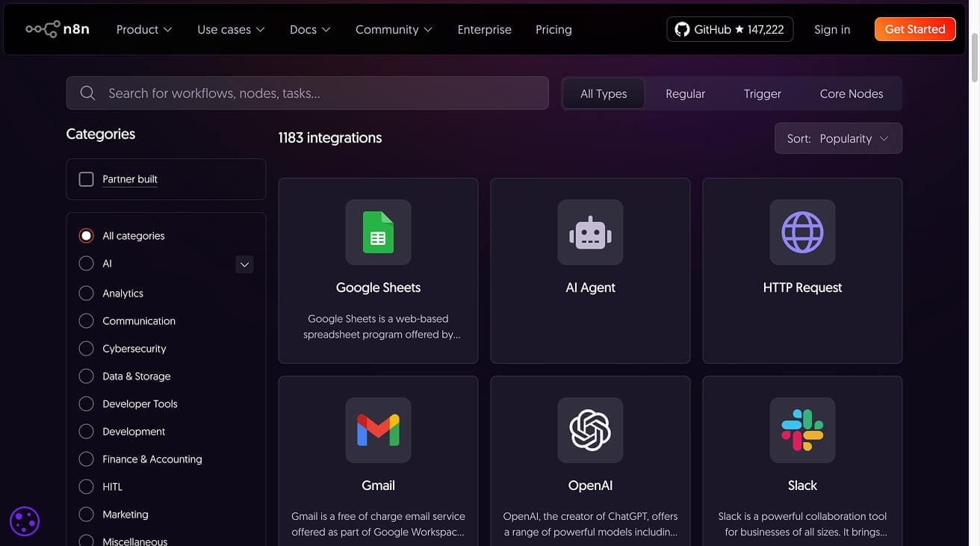Click the n8n logo in the navbar
Viewport: 980px width, 546px height.
click(x=58, y=29)
